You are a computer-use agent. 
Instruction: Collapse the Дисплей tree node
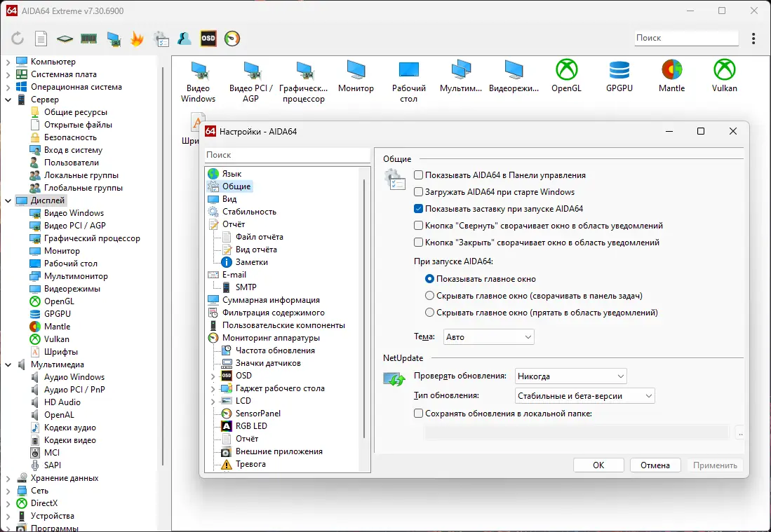(8, 200)
